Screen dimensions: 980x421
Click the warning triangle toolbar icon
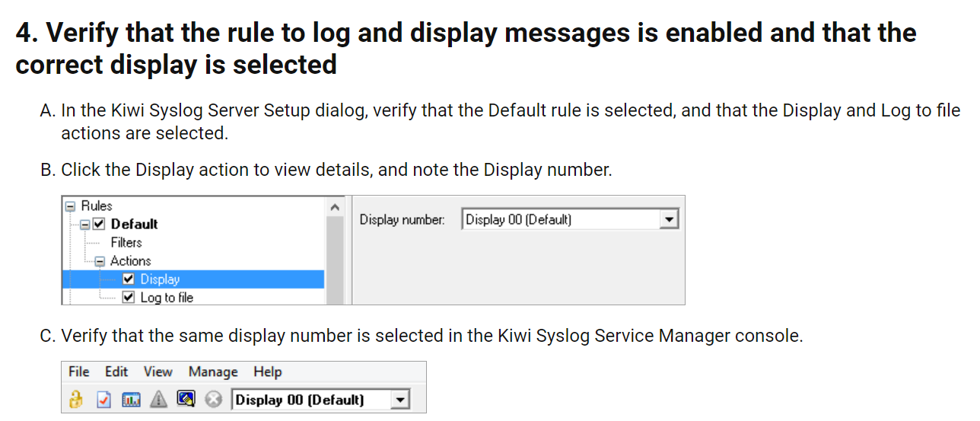point(157,400)
